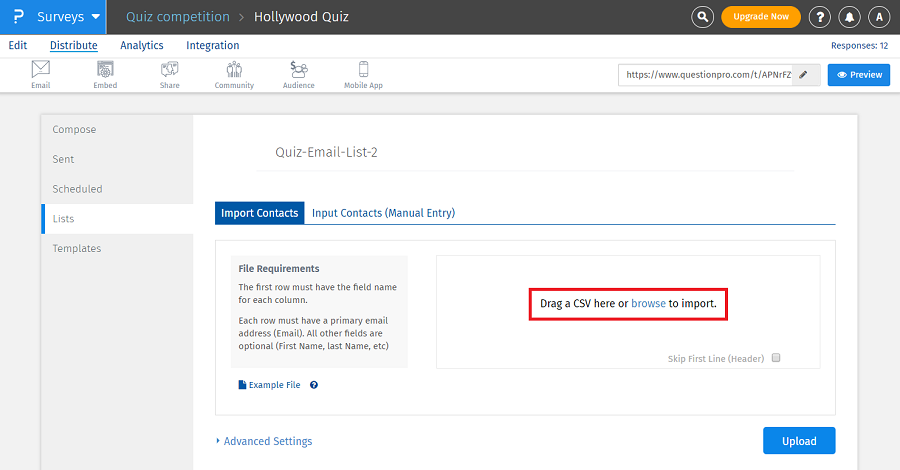900x470 pixels.
Task: Click the browse link to import CSV
Action: (648, 303)
